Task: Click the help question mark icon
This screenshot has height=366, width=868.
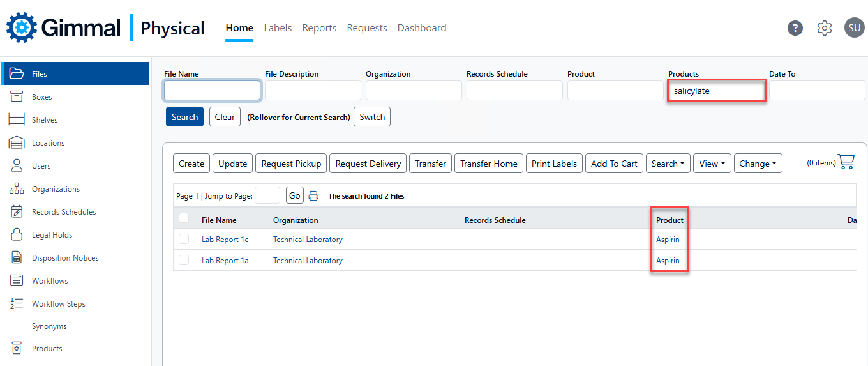Action: coord(795,28)
